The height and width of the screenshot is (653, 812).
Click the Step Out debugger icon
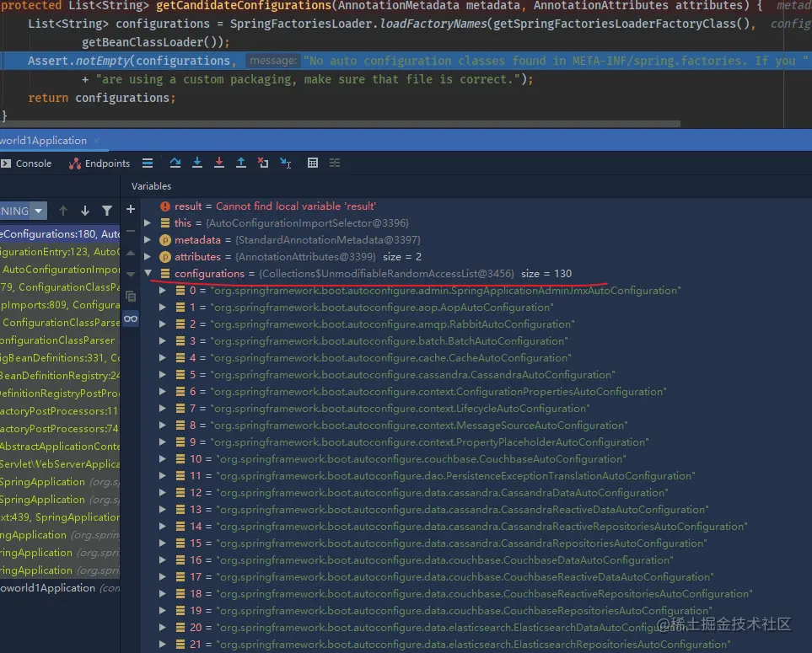coord(241,163)
